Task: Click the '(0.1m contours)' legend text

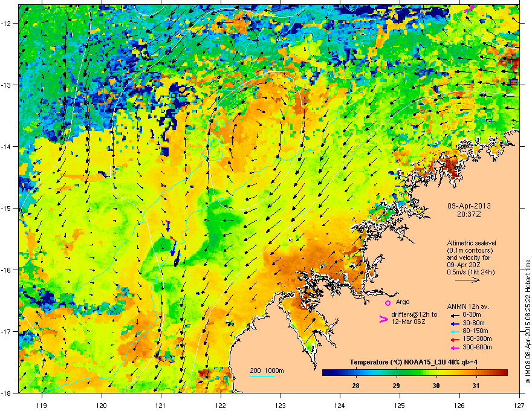Action: point(470,250)
